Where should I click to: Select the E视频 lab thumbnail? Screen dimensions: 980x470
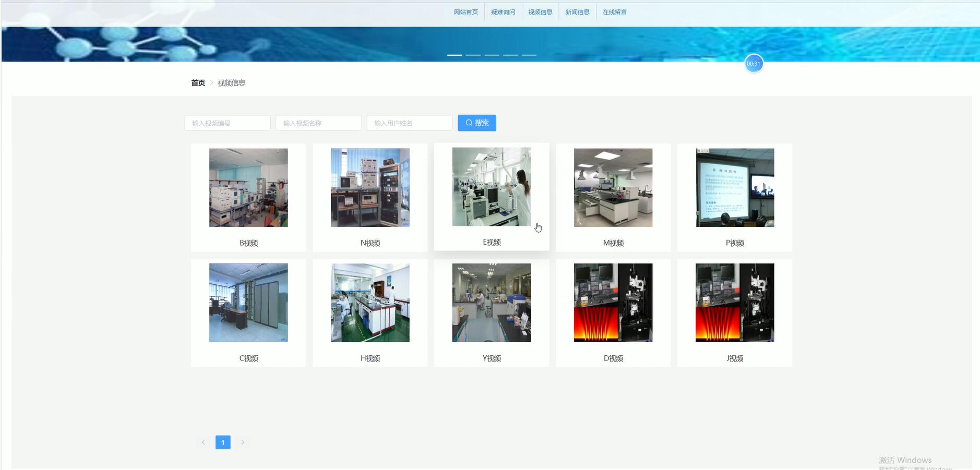tap(491, 187)
